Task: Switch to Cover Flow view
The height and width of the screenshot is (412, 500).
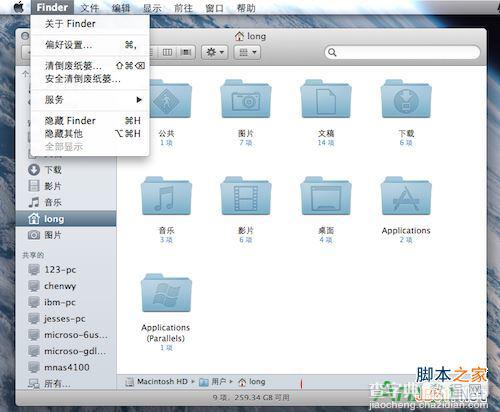Action: [185, 52]
